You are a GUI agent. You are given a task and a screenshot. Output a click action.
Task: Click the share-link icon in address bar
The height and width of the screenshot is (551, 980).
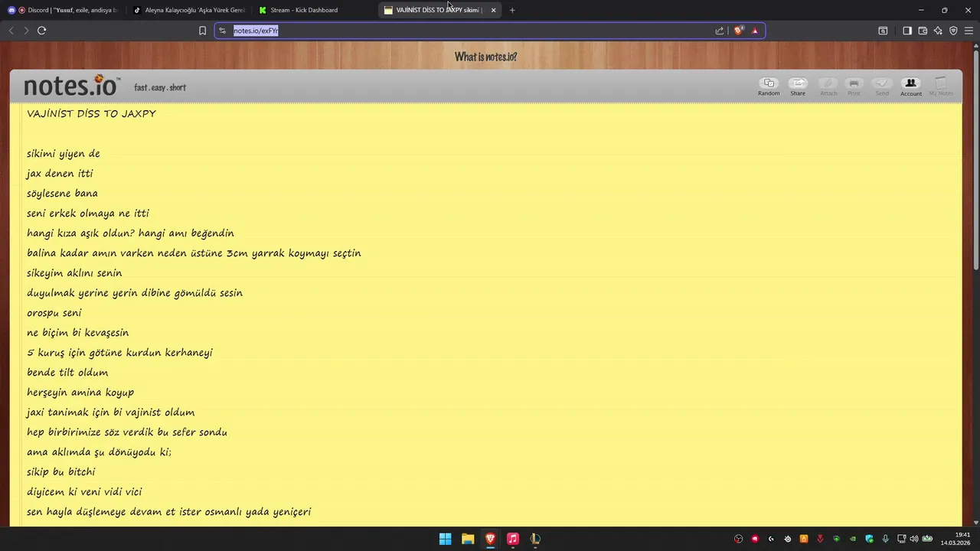pyautogui.click(x=720, y=31)
